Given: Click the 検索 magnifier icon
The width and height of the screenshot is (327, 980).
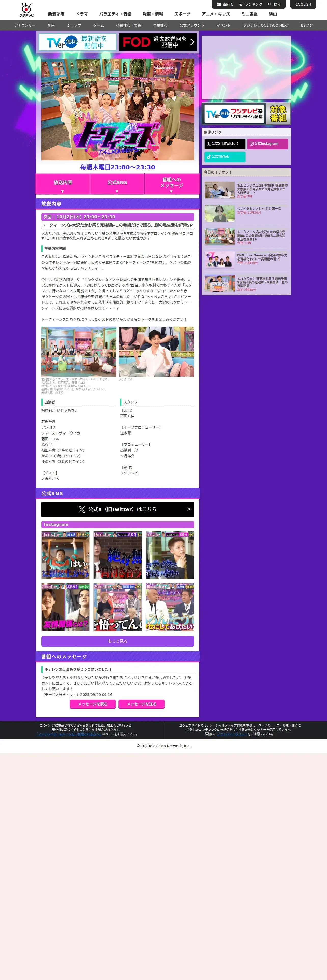Looking at the screenshot, I should point(270,5).
